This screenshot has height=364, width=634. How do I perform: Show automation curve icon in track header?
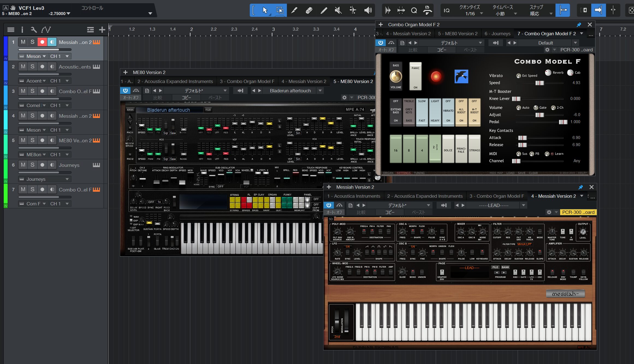coord(46,29)
